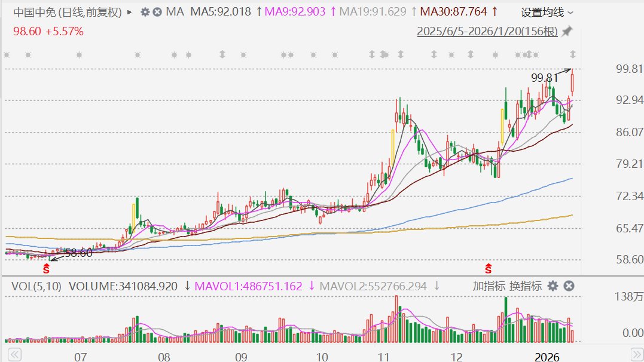Expand arrow next to 中国中免 title

click(x=130, y=12)
